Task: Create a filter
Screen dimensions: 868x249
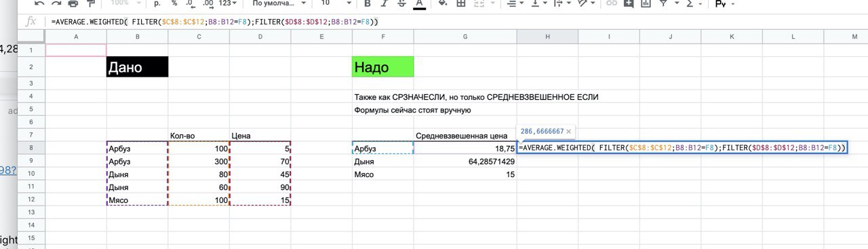Action: pos(663,3)
